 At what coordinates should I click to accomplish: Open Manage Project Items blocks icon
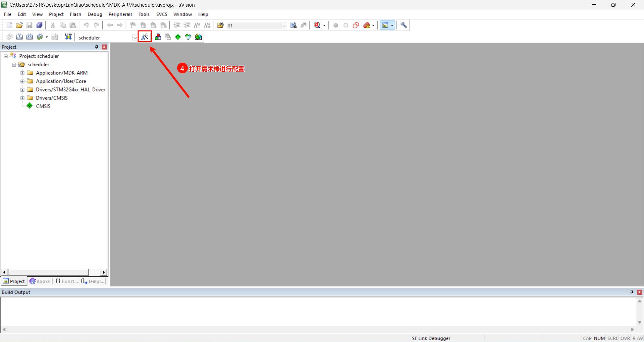coord(158,37)
